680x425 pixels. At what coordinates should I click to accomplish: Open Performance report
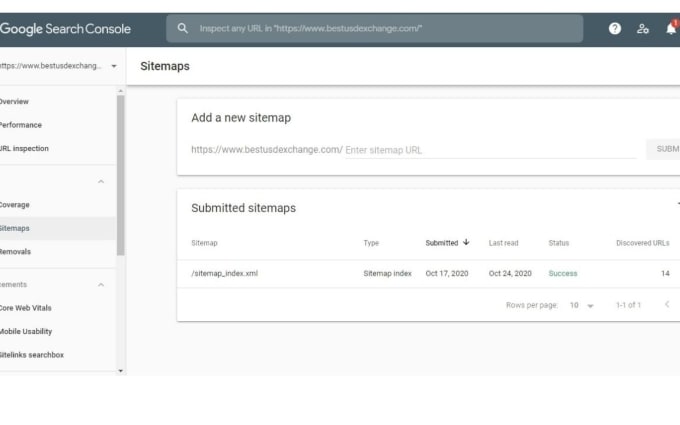(x=21, y=125)
